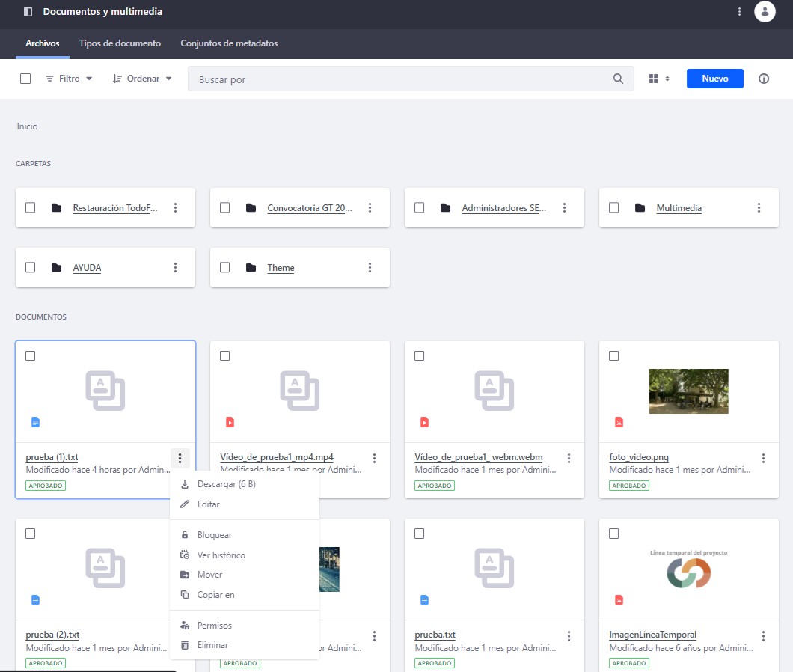The height and width of the screenshot is (672, 793).
Task: Open the foto_video.png thumbnail preview
Action: (689, 391)
